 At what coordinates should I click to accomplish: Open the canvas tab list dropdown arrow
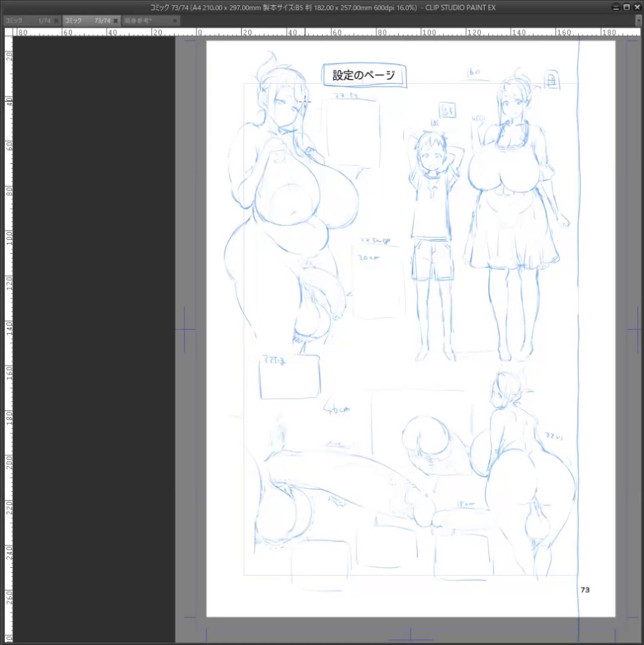point(639,20)
